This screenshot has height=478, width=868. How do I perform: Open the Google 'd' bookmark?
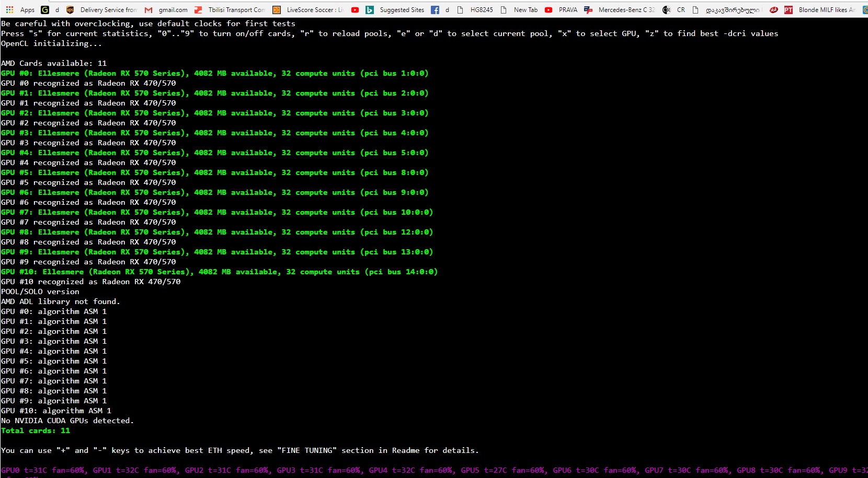[50, 9]
